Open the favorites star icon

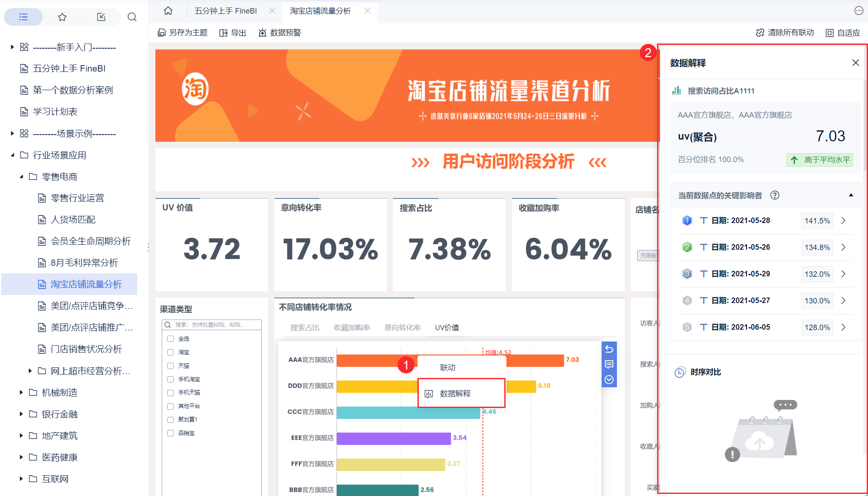[x=62, y=17]
